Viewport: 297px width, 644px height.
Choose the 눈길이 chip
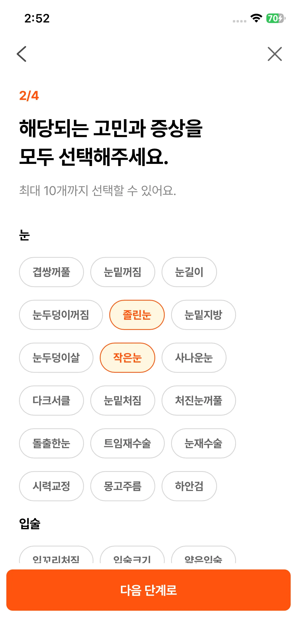[x=189, y=272]
